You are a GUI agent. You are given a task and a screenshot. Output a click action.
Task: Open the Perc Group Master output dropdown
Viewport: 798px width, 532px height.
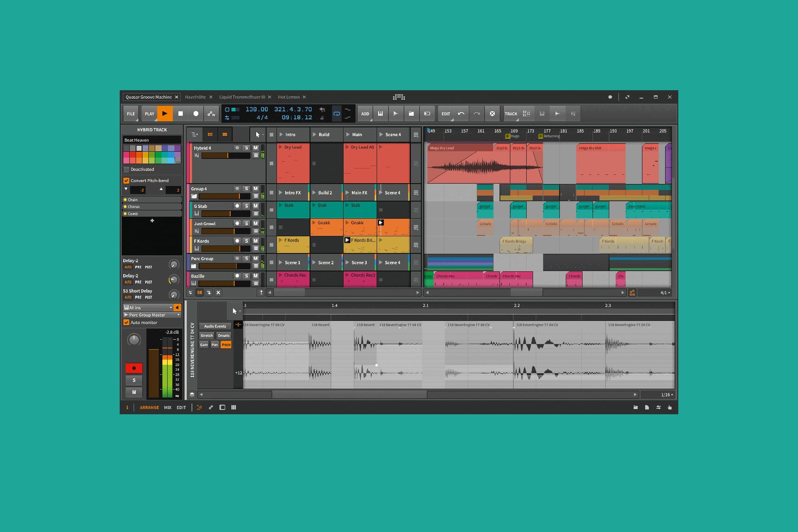[152, 315]
